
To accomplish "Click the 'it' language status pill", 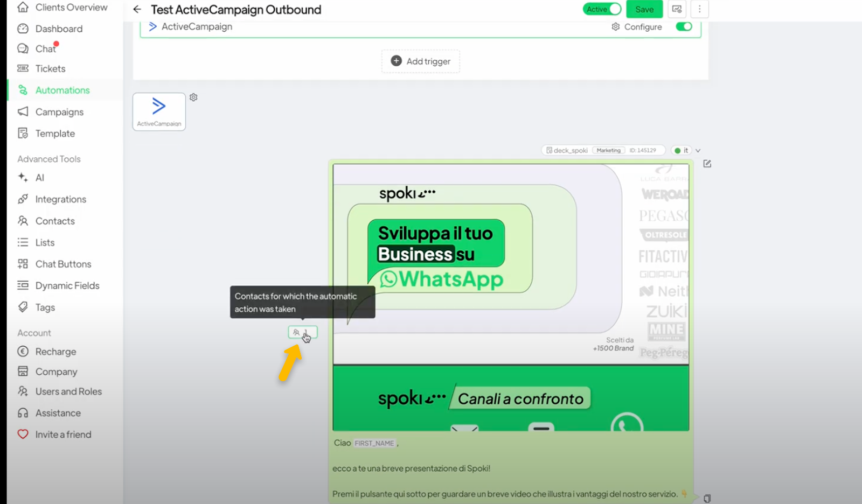I will [681, 150].
